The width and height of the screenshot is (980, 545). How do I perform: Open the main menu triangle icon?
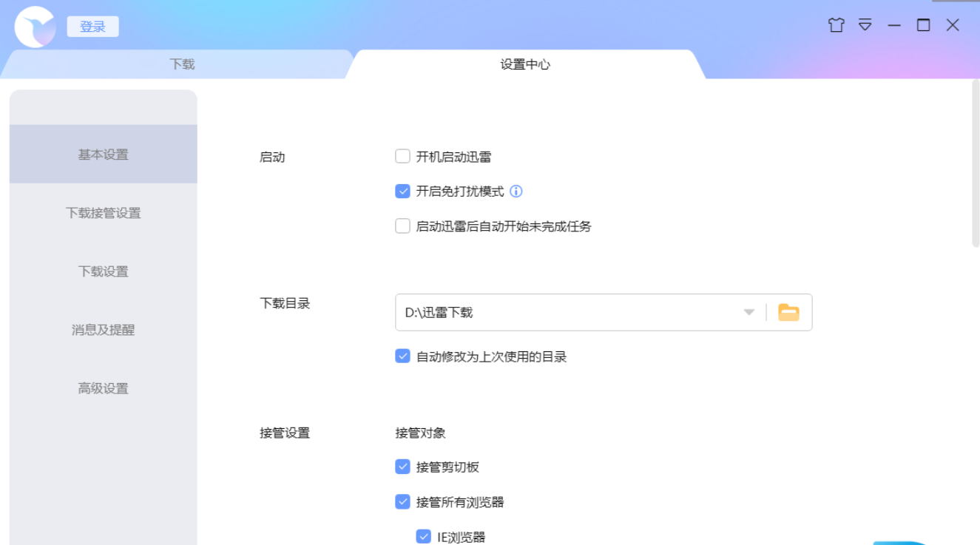click(x=865, y=25)
